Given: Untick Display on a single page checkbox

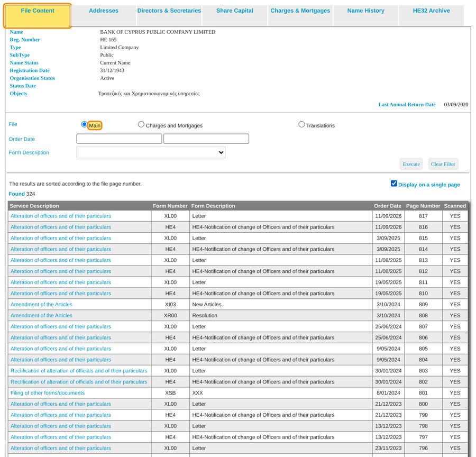Looking at the screenshot, I should (393, 184).
